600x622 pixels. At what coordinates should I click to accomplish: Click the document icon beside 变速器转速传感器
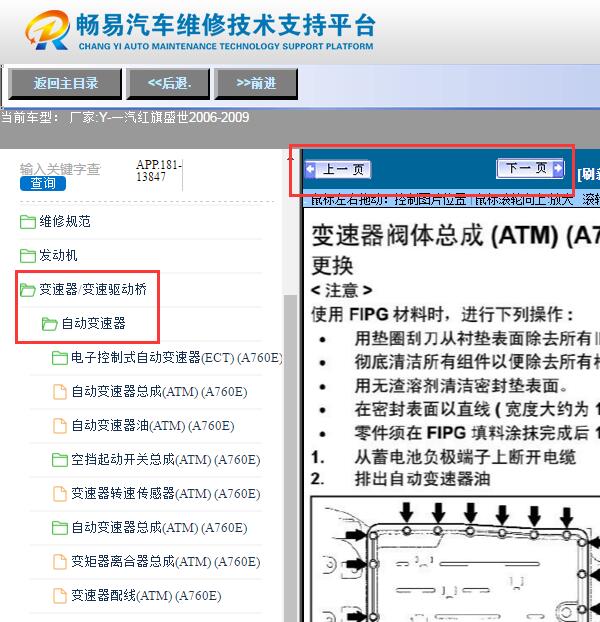60,494
